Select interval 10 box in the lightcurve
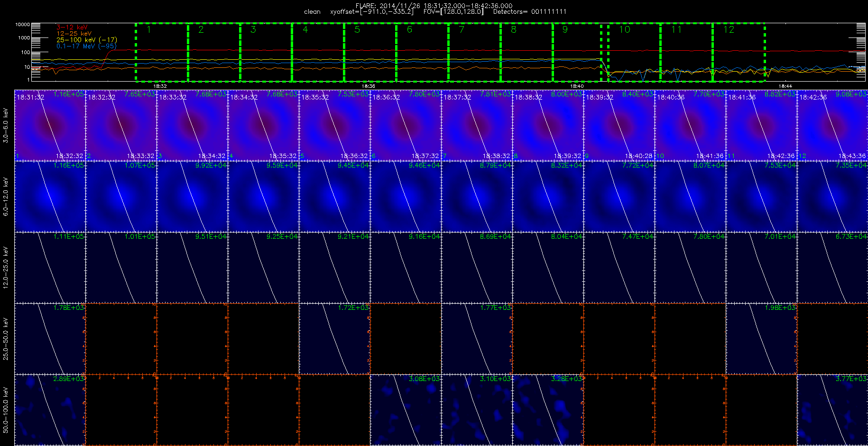 (x=634, y=52)
